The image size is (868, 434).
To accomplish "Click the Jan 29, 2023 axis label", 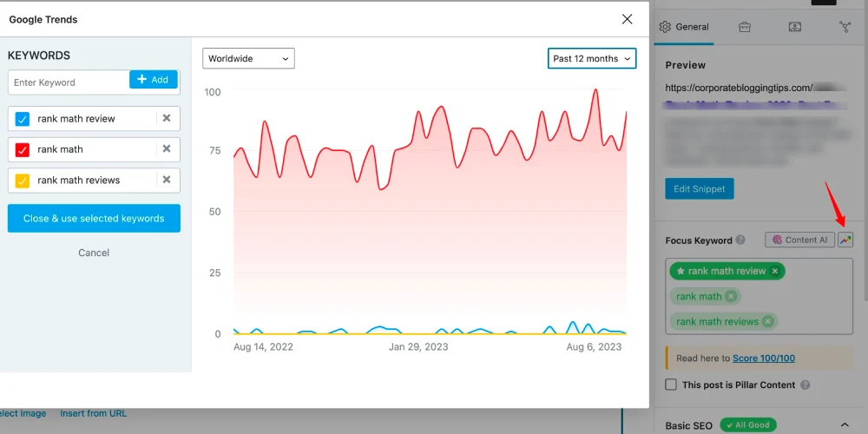I will [418, 347].
